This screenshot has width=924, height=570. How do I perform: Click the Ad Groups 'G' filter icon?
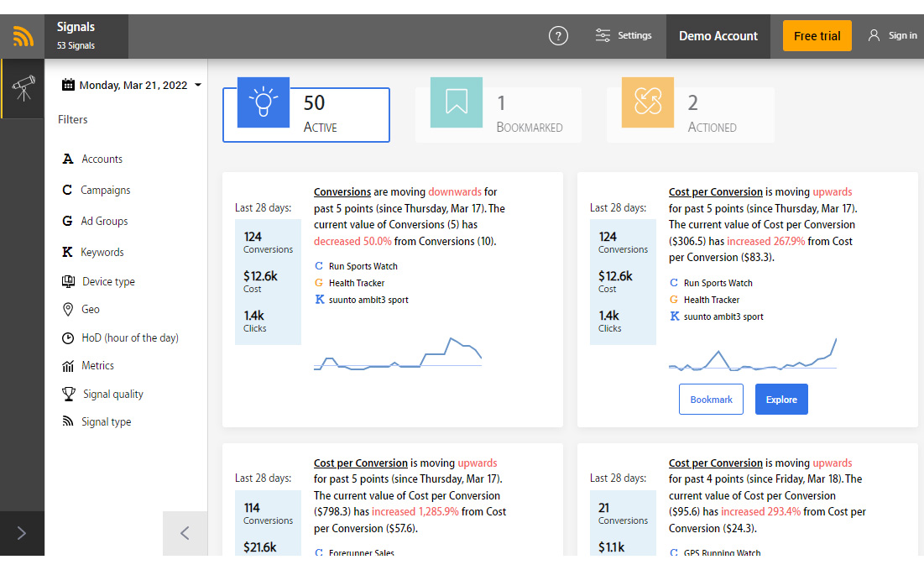68,221
